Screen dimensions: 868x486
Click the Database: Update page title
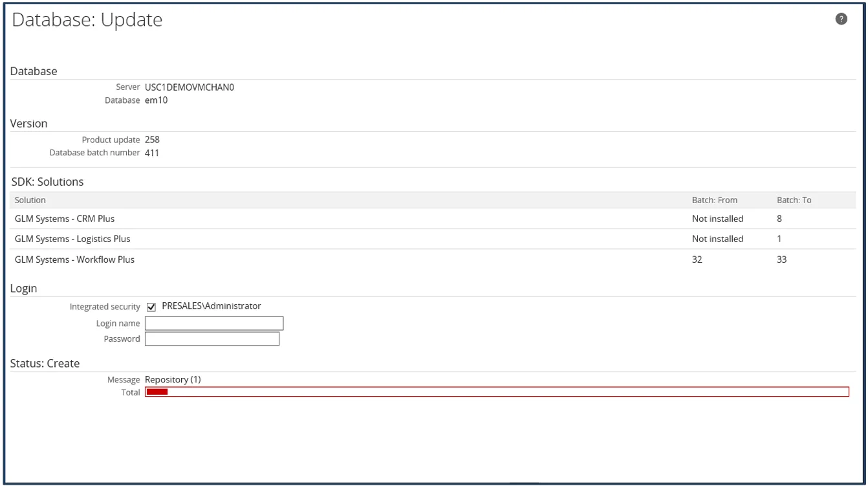click(x=87, y=20)
